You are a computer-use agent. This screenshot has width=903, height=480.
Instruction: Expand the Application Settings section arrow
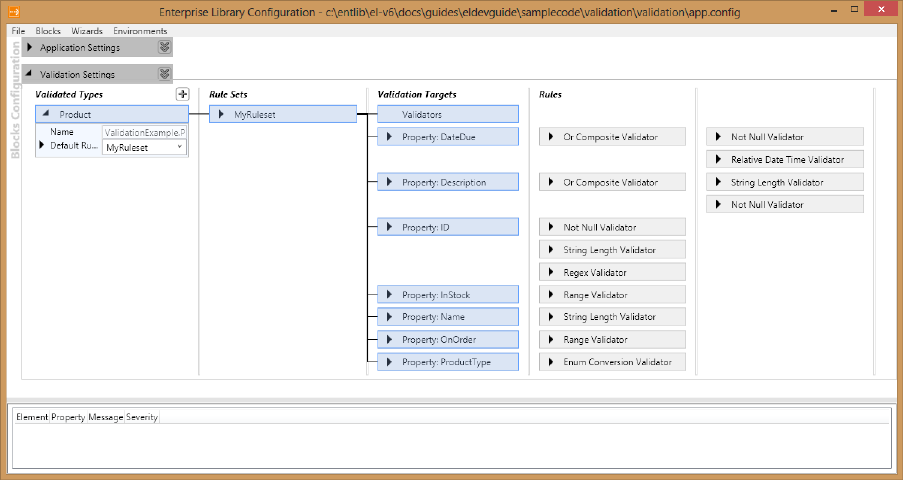coord(30,48)
